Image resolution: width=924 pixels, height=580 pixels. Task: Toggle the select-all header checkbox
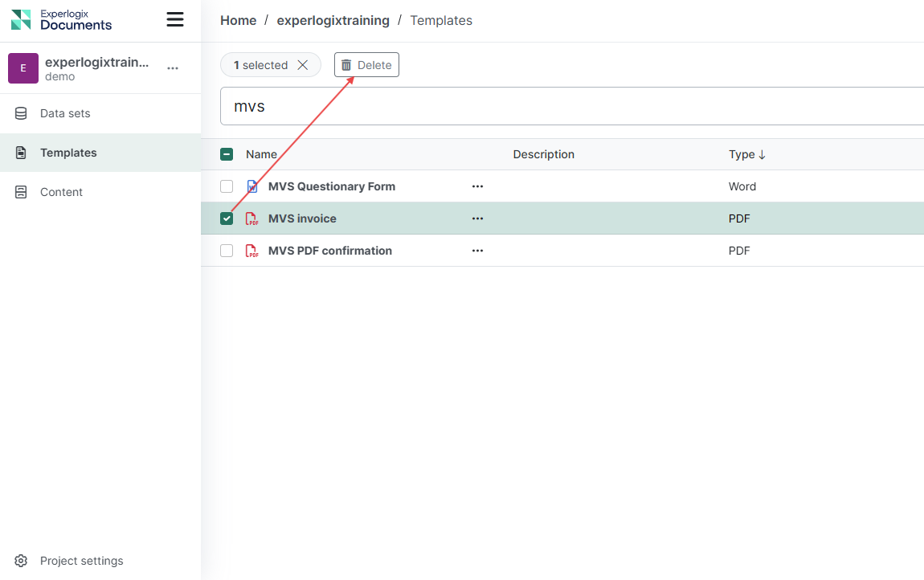tap(227, 154)
